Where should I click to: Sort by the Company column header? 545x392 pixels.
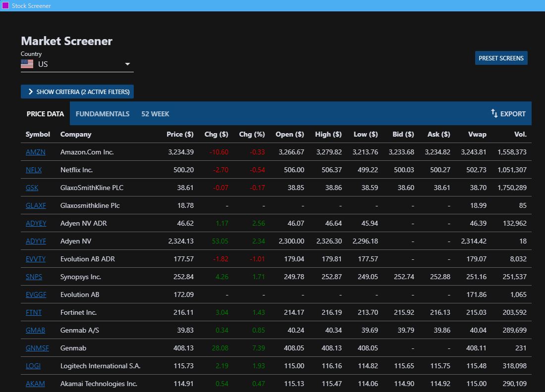pyautogui.click(x=76, y=134)
